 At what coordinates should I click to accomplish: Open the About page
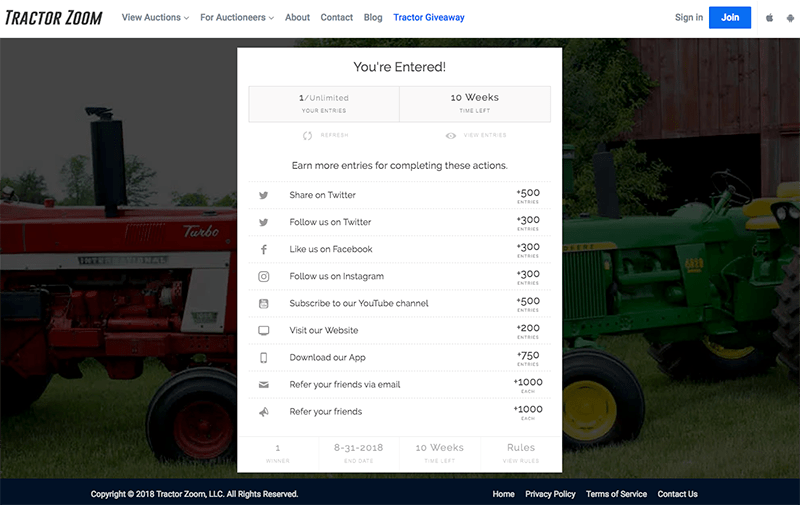(x=297, y=17)
